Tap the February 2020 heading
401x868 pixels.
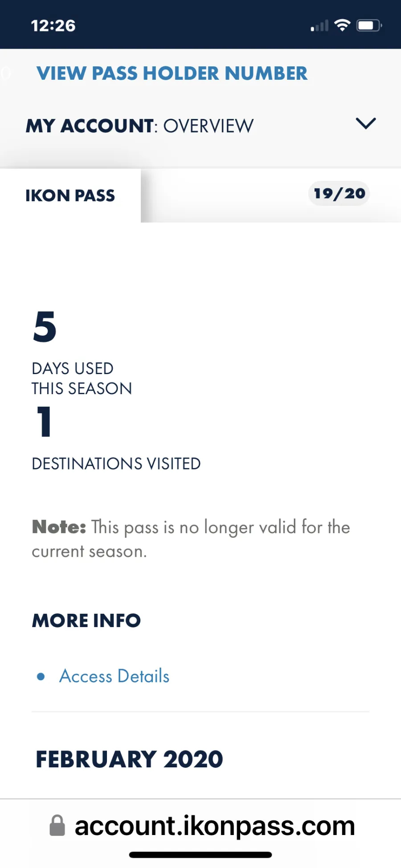click(x=129, y=759)
